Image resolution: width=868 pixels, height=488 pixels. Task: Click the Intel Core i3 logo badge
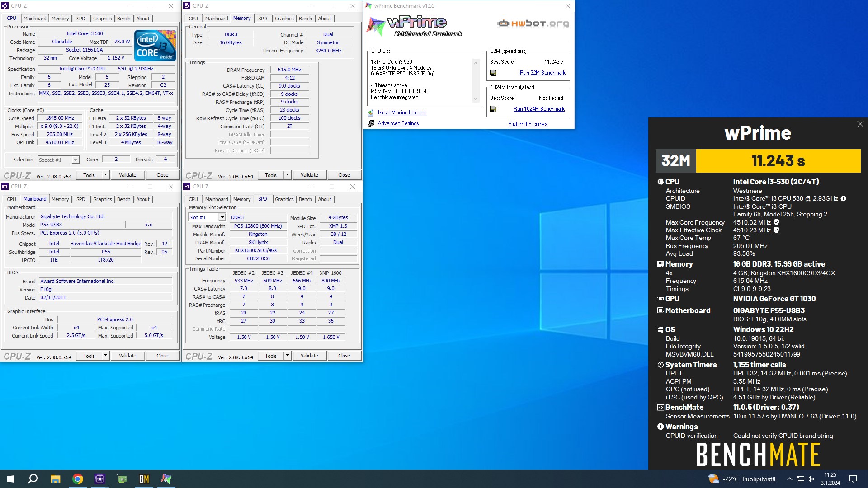[x=156, y=46]
